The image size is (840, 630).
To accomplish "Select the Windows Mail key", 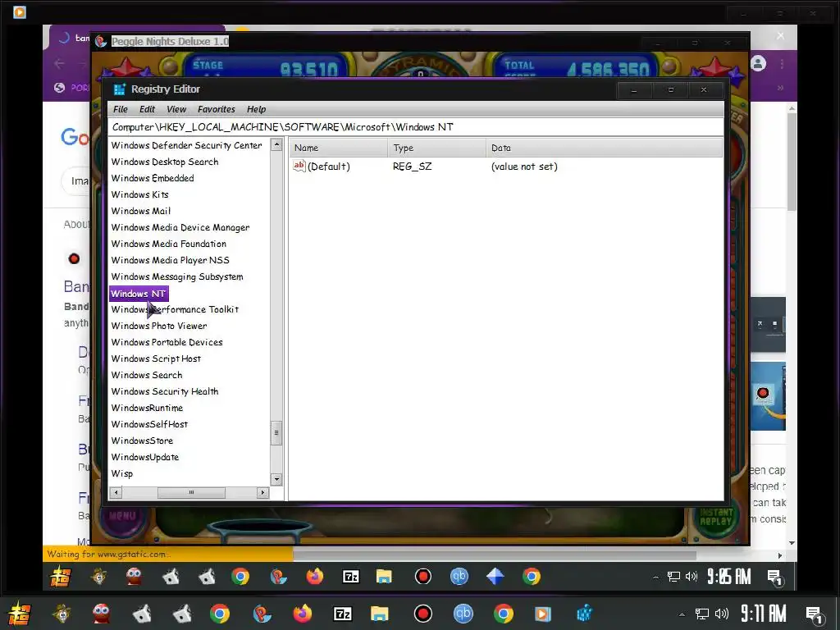I will (141, 211).
